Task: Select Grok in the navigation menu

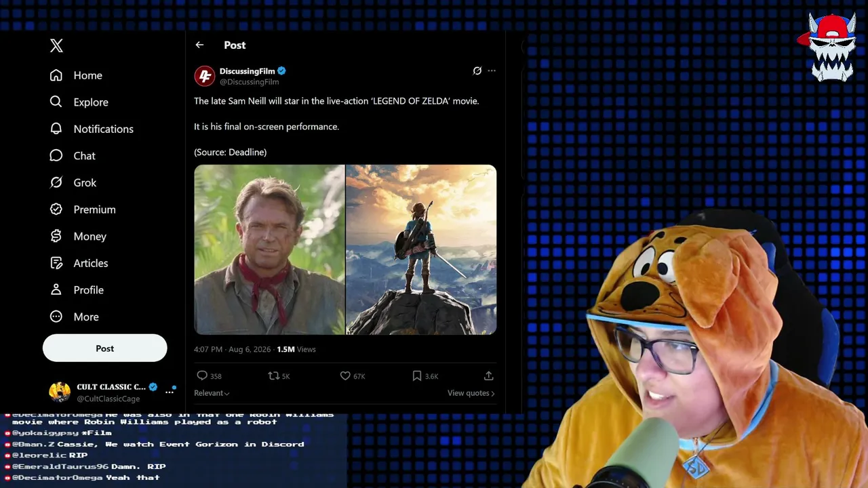Action: (x=85, y=182)
